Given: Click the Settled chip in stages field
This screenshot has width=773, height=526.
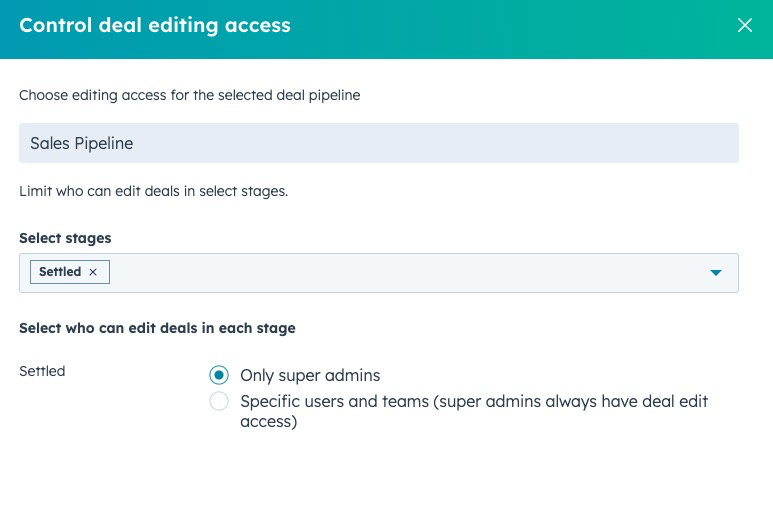Looking at the screenshot, I should pos(60,272).
